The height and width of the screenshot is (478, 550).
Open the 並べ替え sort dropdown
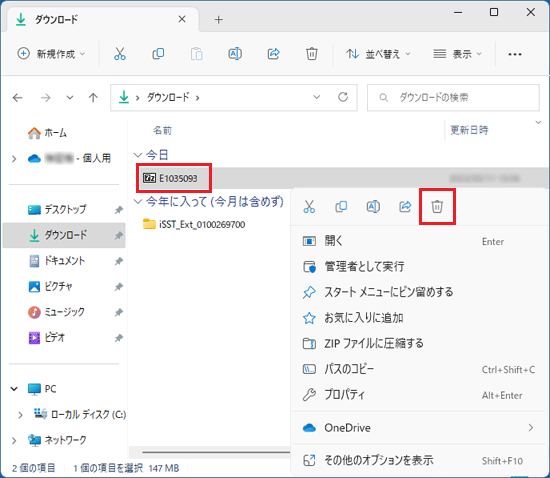[378, 54]
